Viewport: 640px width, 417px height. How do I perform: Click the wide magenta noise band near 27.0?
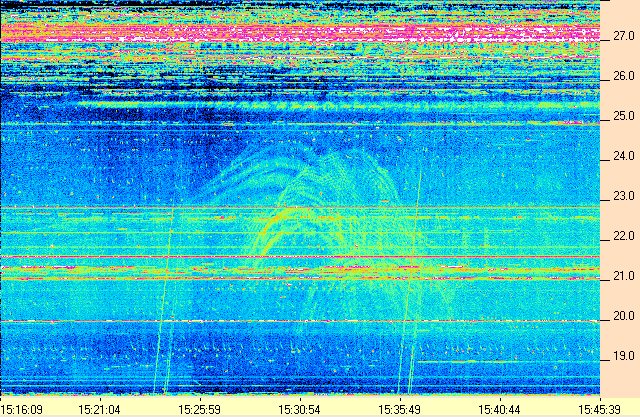pos(300,35)
